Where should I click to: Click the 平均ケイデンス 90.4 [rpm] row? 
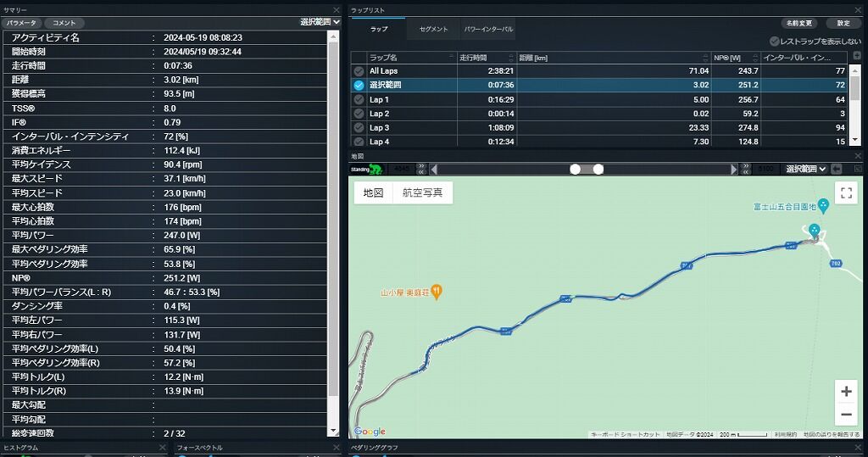coord(165,164)
